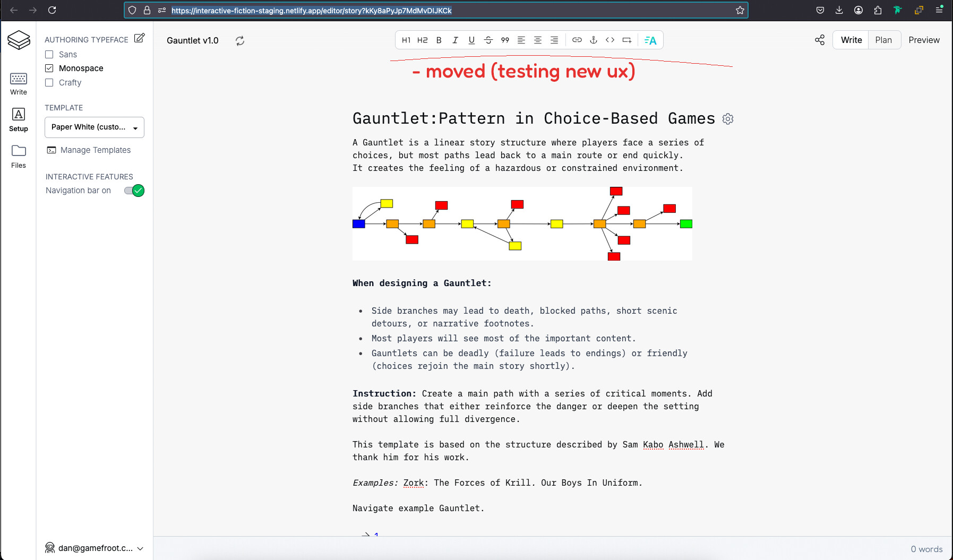This screenshot has width=953, height=560.
Task: Open Manage Templates
Action: tap(89, 150)
